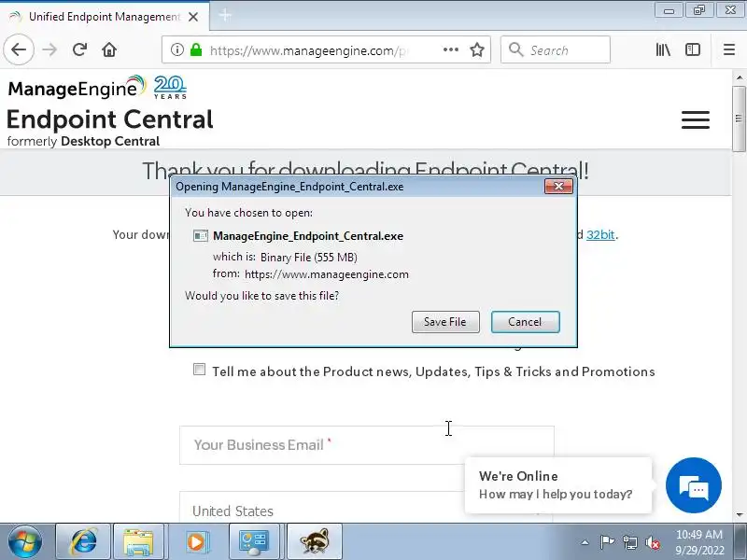Open Action Center flag icon
Image resolution: width=747 pixels, height=560 pixels.
[x=607, y=542]
